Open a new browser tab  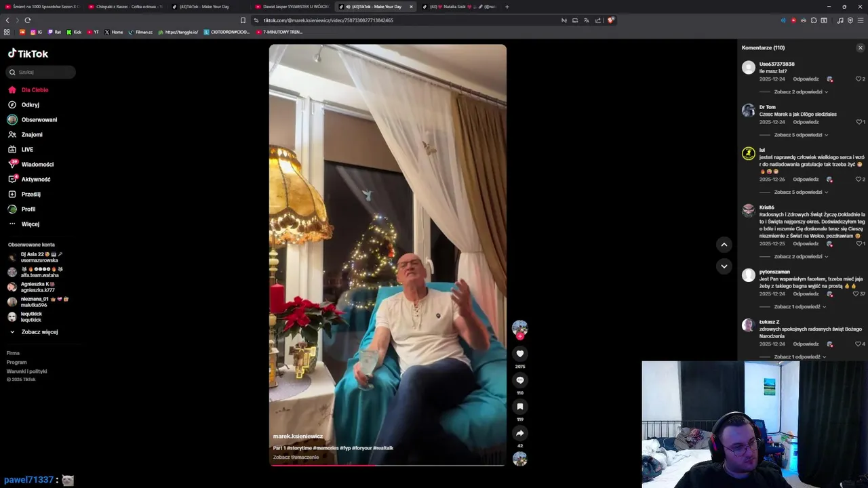pyautogui.click(x=507, y=7)
